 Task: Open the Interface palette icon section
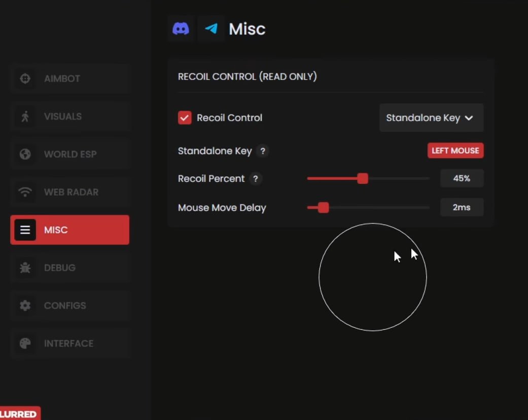tap(25, 343)
